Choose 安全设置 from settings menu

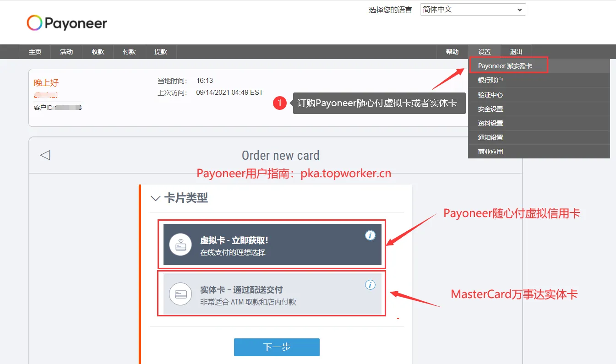[539, 109]
